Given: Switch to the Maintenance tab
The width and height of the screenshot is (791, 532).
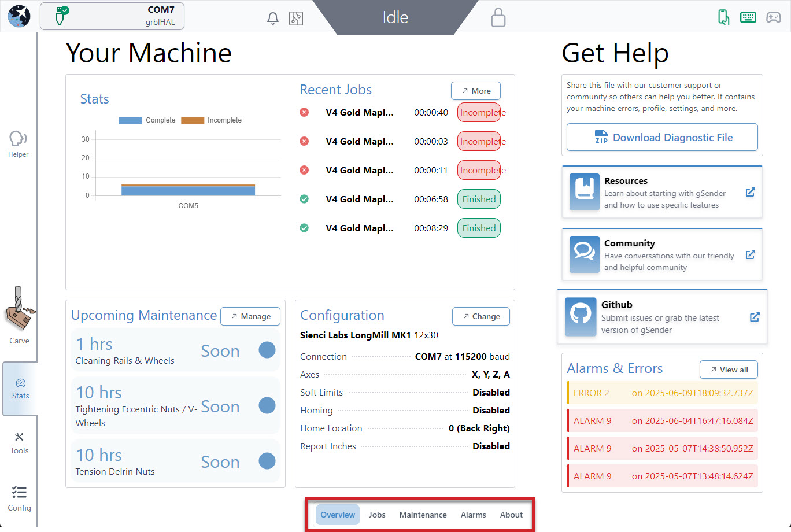Looking at the screenshot, I should click(x=423, y=515).
